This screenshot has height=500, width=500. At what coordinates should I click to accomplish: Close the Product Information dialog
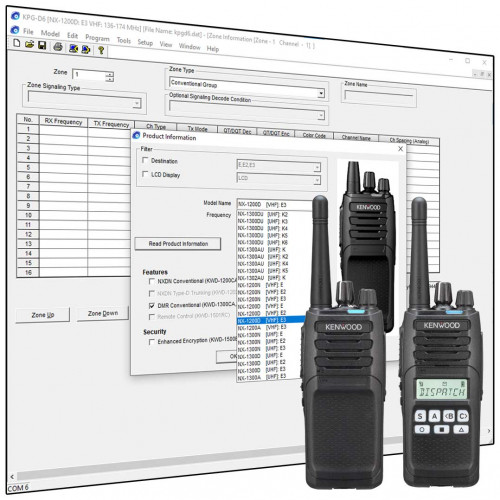(400, 149)
